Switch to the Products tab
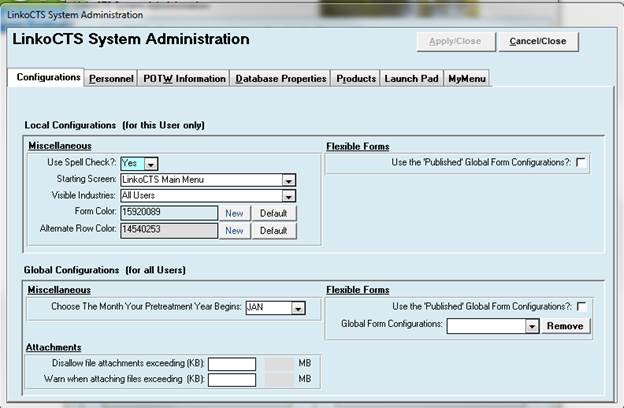This screenshot has width=624, height=408. pos(355,78)
